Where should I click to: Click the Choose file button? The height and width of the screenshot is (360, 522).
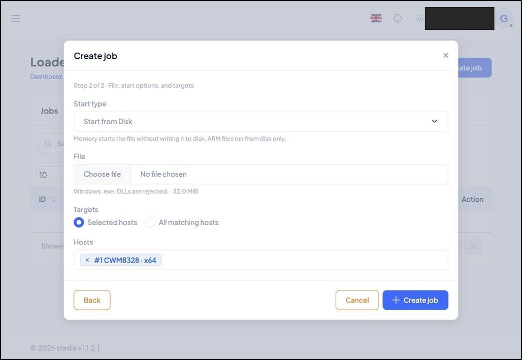tap(102, 174)
